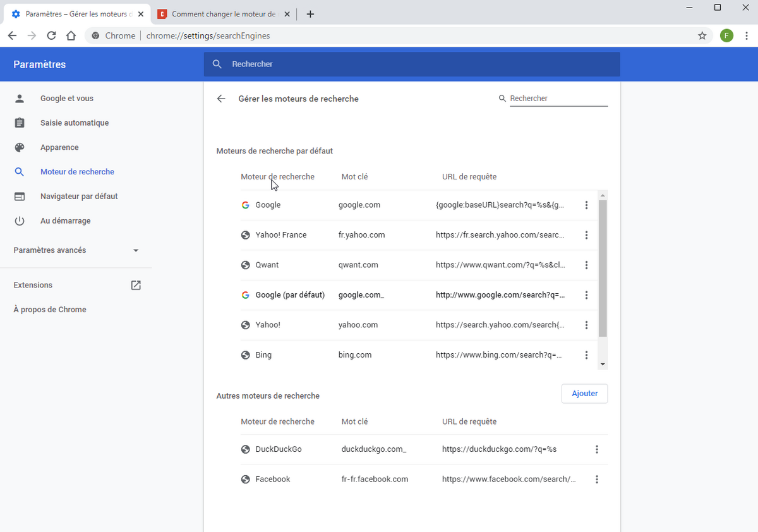Click the Ajouter button
758x532 pixels.
584,394
